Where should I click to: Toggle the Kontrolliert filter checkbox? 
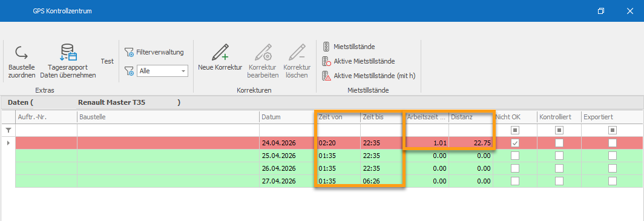pyautogui.click(x=559, y=130)
